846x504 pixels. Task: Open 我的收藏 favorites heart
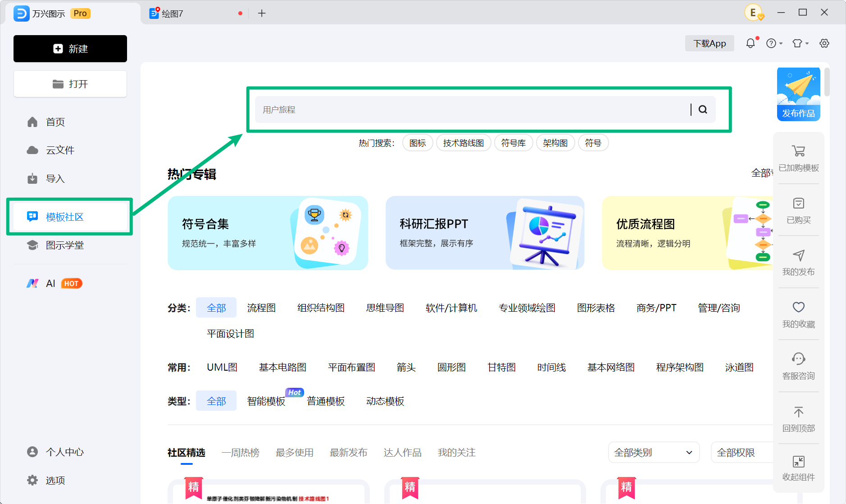[798, 314]
